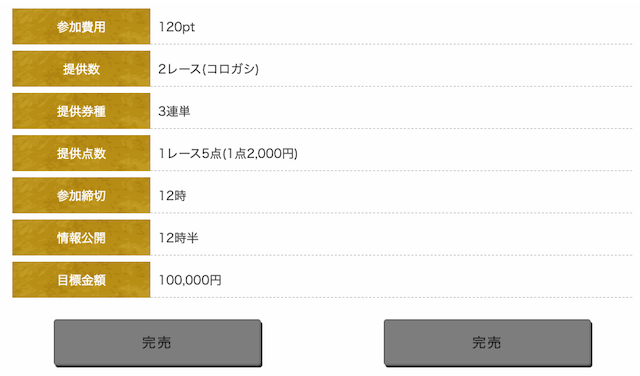
Task: Select the 参加費用 gold label
Action: 81,27
